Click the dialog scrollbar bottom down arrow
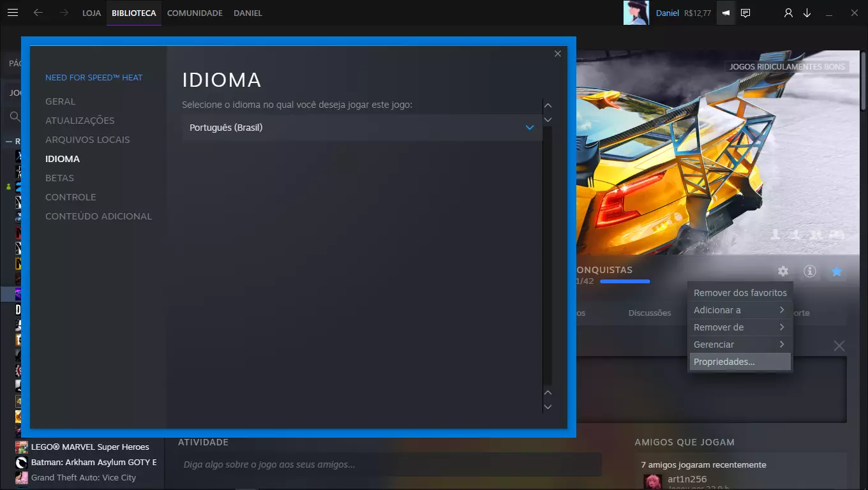This screenshot has width=868, height=490. (548, 406)
